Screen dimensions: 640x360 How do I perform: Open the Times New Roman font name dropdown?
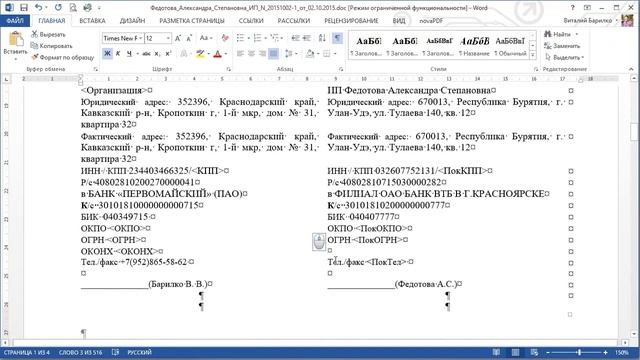[141, 38]
